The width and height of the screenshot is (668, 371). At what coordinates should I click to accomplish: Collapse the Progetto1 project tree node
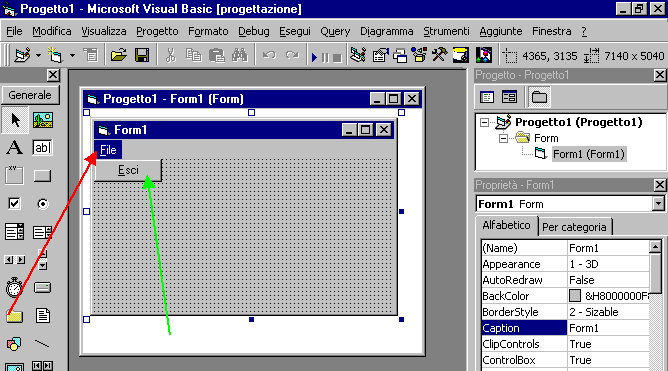pyautogui.click(x=484, y=123)
